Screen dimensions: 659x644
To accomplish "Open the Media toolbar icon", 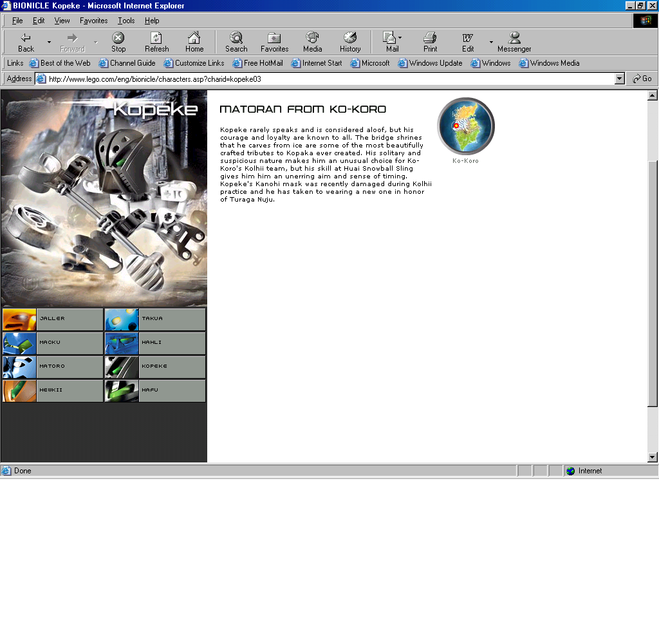I will click(312, 38).
